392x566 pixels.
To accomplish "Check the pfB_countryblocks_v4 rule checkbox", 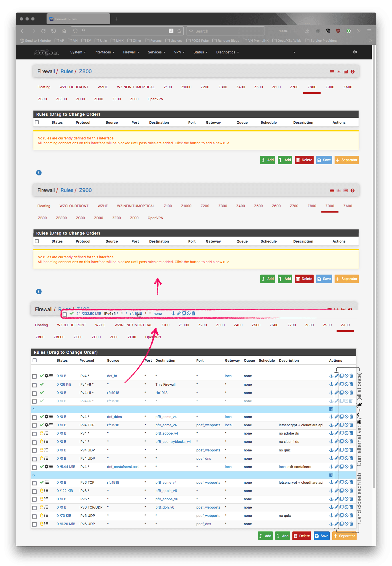I will point(35,442).
